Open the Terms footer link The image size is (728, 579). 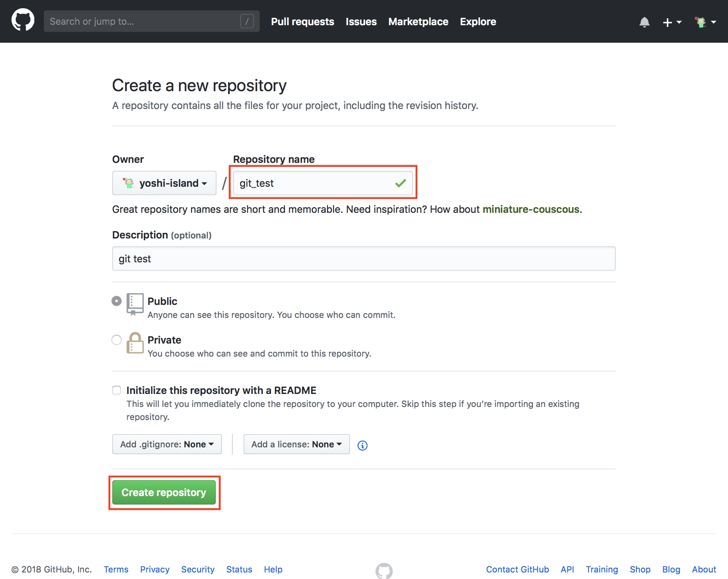(116, 569)
